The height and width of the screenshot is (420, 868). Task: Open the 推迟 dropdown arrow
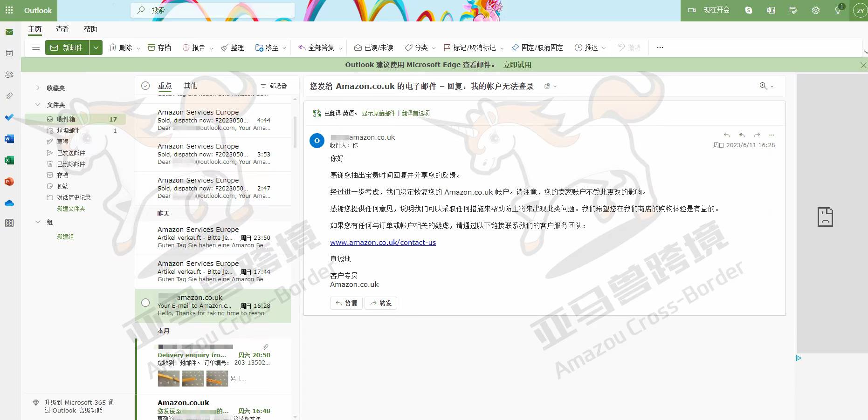604,48
